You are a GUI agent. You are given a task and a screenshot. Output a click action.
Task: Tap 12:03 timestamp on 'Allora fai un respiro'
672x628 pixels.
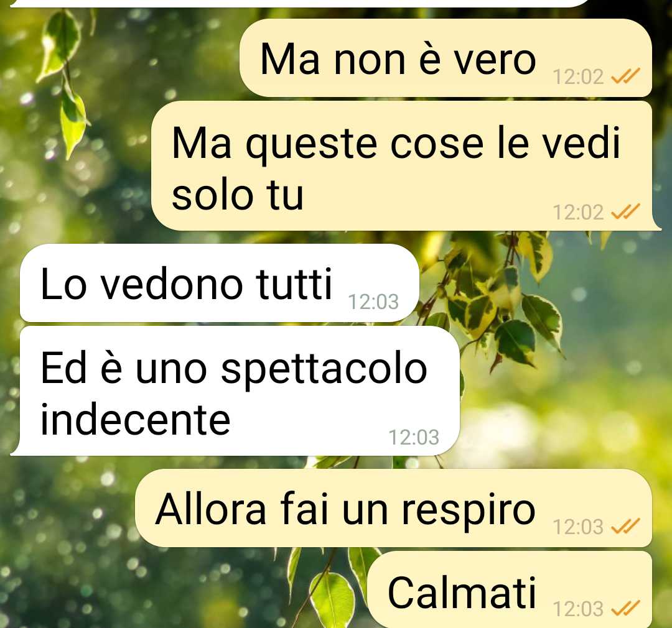tap(578, 527)
